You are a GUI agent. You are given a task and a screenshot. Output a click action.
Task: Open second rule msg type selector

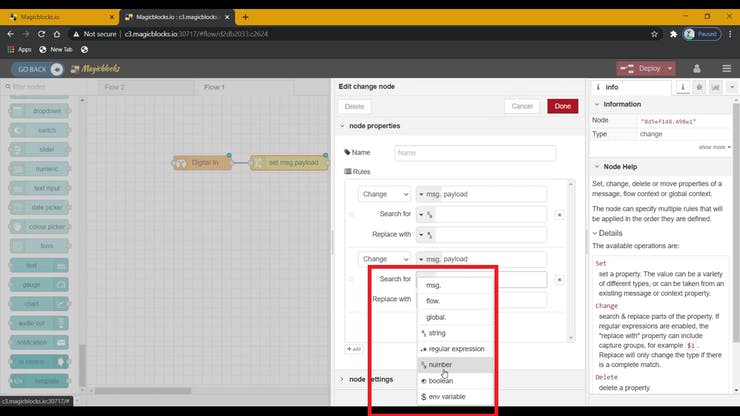(x=429, y=259)
